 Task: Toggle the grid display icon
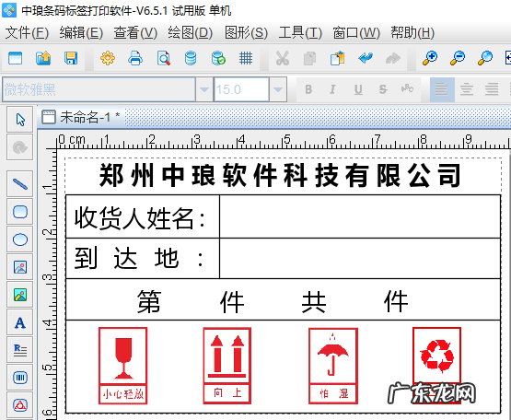click(246, 58)
